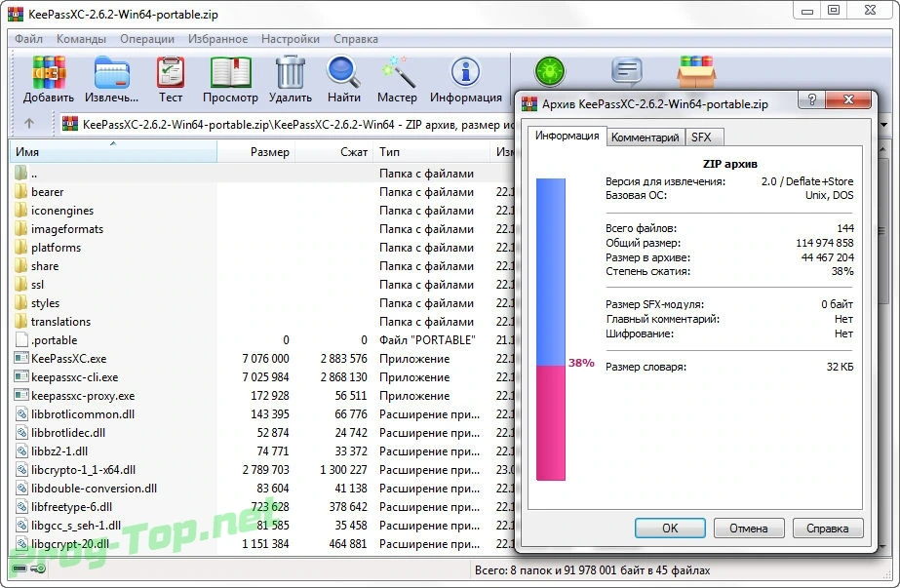Open the Информация toolbar icon

tap(465, 72)
